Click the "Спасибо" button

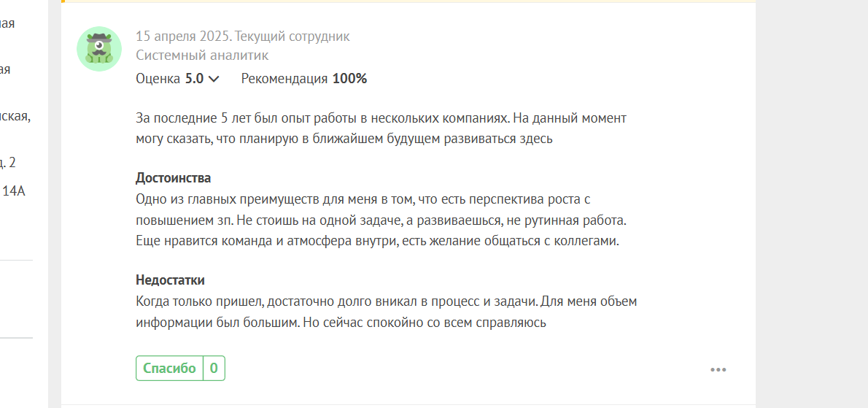[169, 368]
